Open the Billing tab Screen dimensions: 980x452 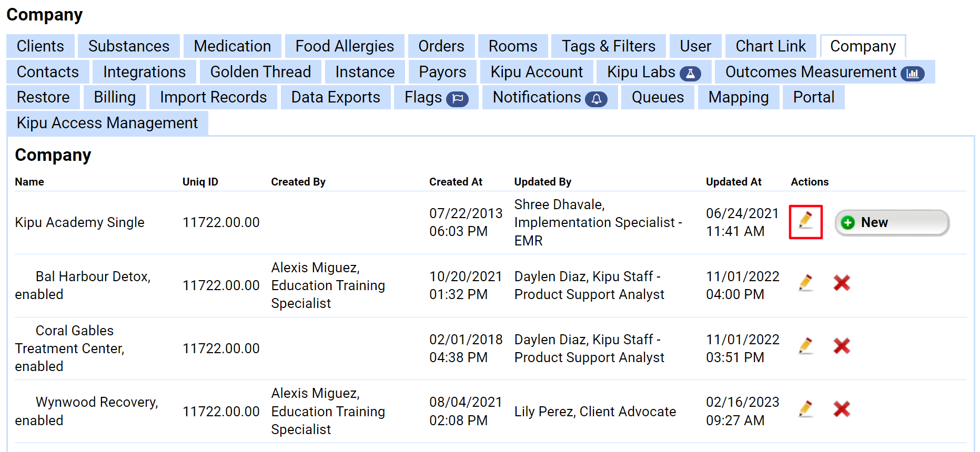[115, 97]
